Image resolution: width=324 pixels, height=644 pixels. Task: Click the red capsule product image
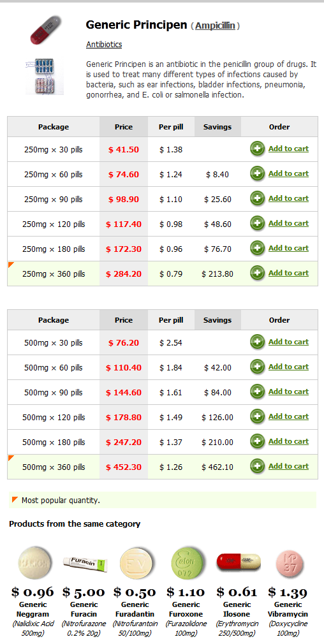click(45, 30)
